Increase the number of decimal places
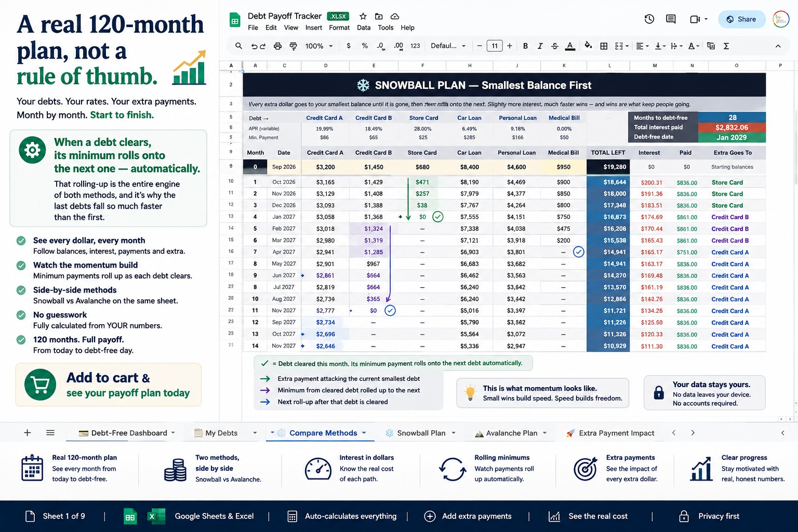 [398, 46]
